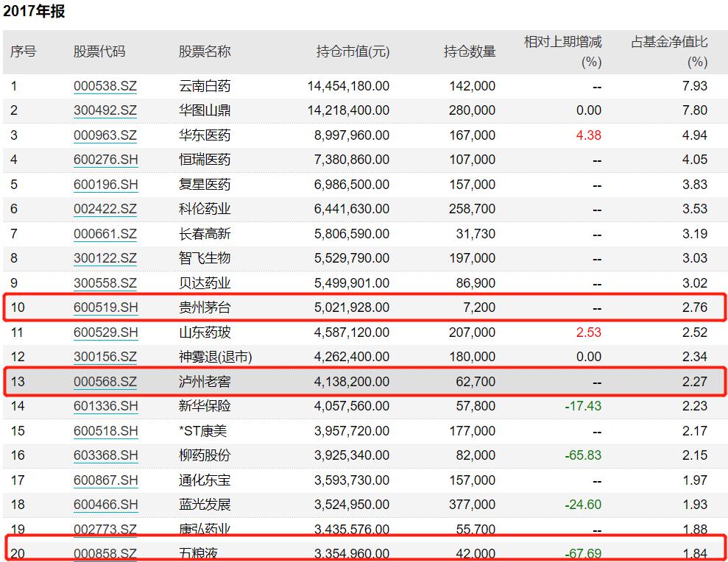
Task: Select stock name 复星医药
Action: [205, 185]
